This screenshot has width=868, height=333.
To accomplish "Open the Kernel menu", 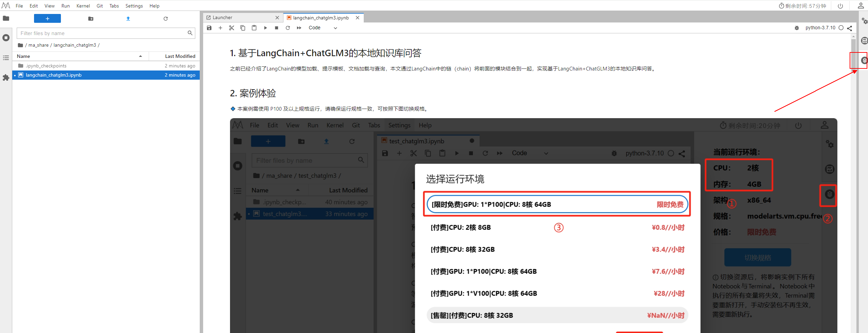I will (x=83, y=6).
